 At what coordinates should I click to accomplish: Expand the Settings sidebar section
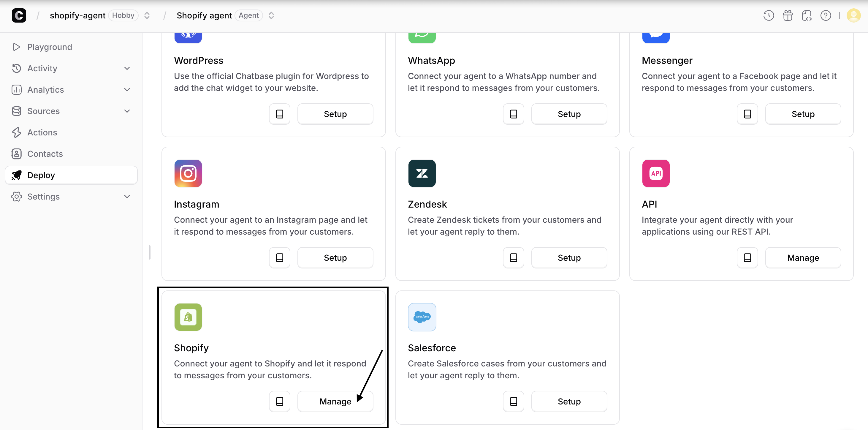pos(127,197)
